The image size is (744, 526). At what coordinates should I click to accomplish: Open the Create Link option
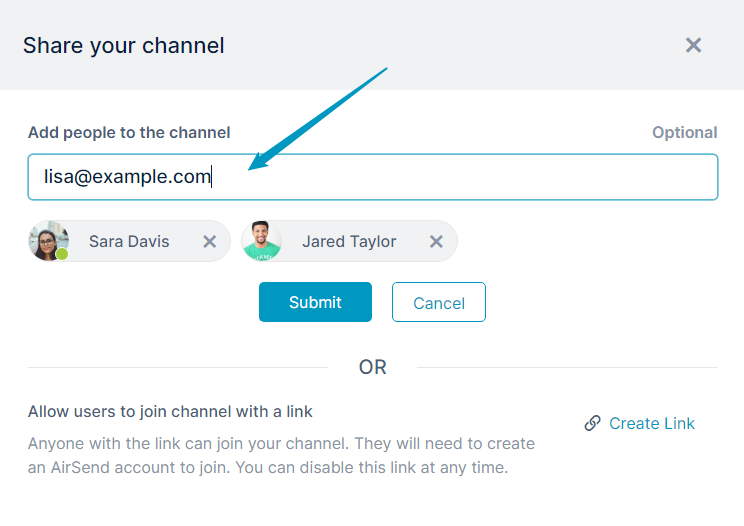tap(651, 423)
